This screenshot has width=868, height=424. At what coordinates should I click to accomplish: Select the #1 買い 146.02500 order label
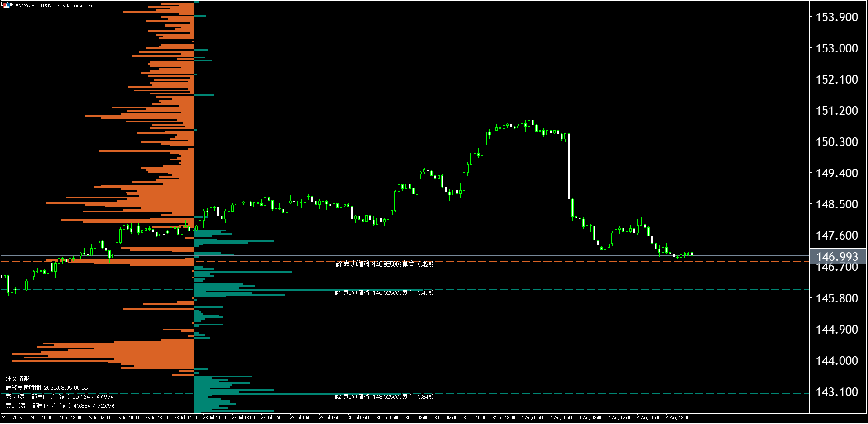[384, 293]
